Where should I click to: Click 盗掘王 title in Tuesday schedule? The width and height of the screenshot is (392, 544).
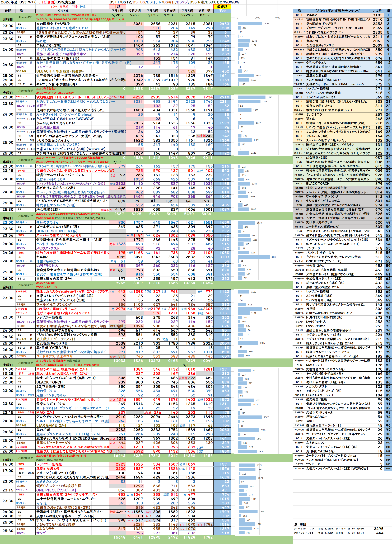41,106
